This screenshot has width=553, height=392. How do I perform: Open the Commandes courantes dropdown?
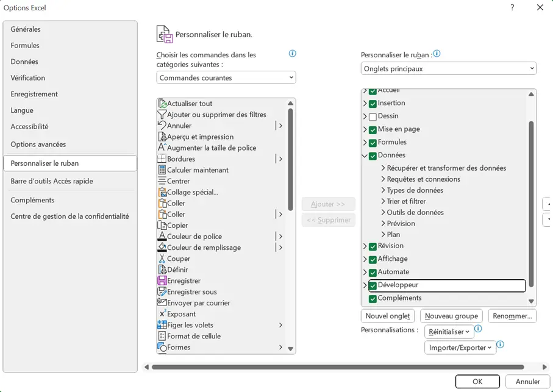click(x=226, y=78)
